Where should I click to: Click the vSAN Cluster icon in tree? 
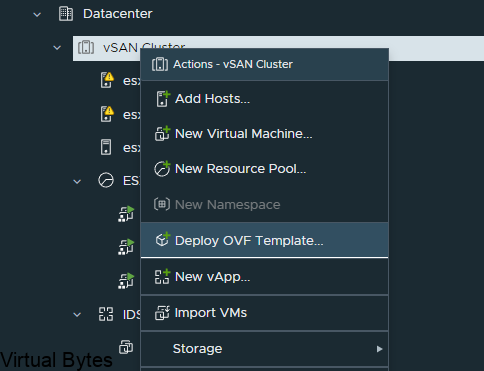coord(86,47)
